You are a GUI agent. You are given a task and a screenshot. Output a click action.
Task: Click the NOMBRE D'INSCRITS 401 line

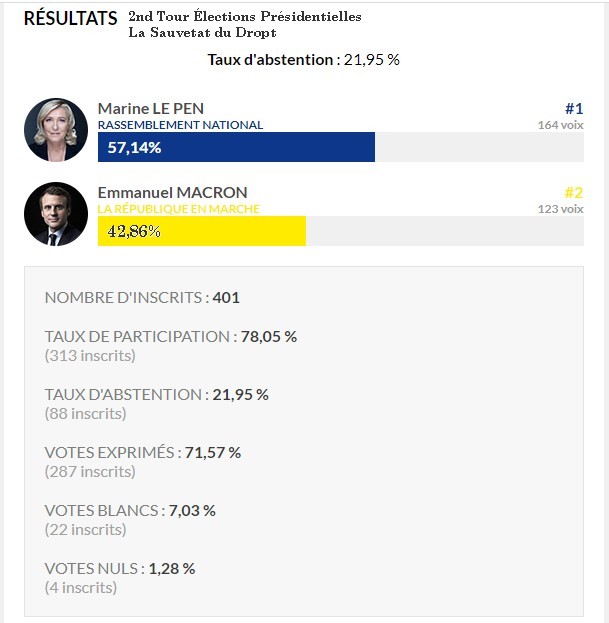tap(142, 297)
